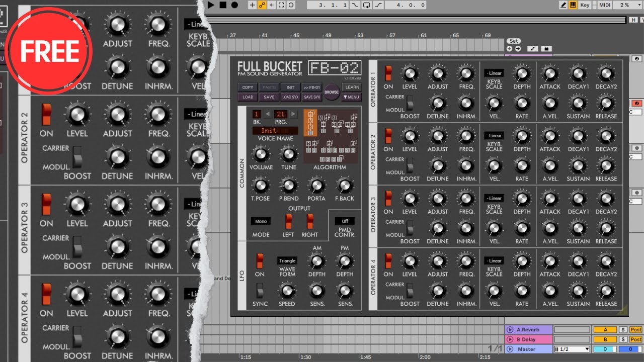Viewport: 644px width, 362px height.
Task: Click the SAVE SYX button
Action: pyautogui.click(x=311, y=97)
